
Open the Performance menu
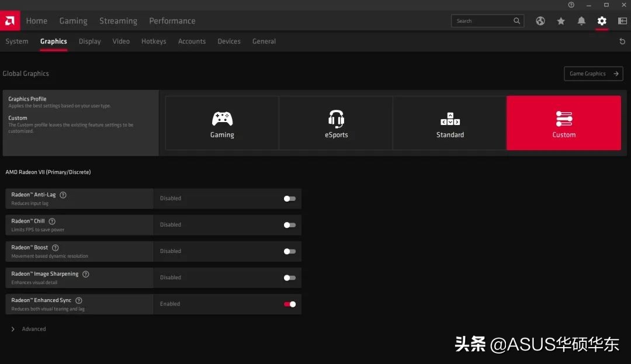click(x=172, y=21)
